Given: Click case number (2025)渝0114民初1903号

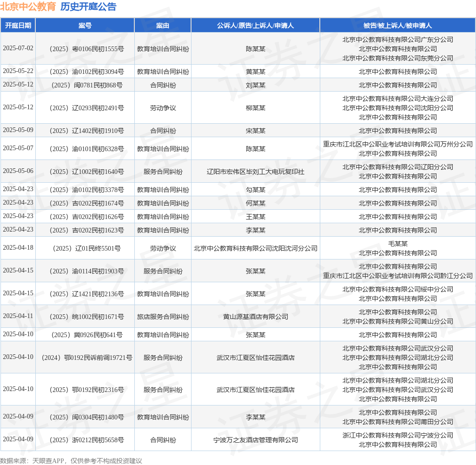Looking at the screenshot, I should (86, 271).
